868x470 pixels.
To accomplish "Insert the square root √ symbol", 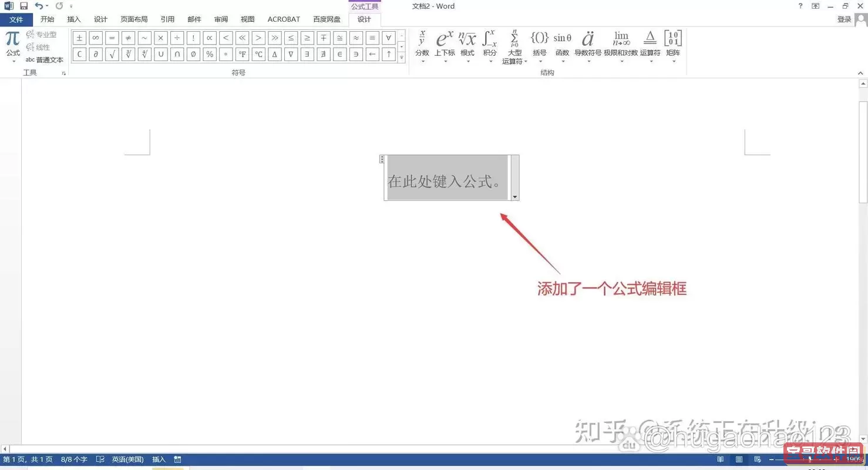I will pyautogui.click(x=112, y=55).
